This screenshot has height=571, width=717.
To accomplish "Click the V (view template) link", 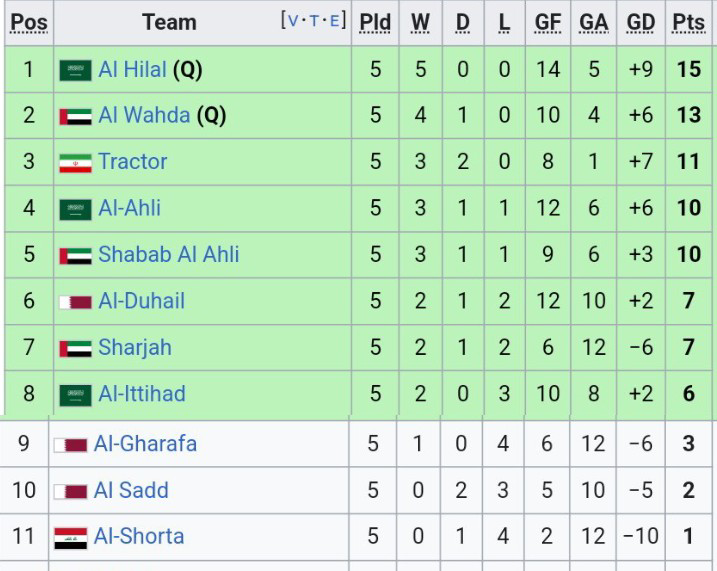I will 292,21.
